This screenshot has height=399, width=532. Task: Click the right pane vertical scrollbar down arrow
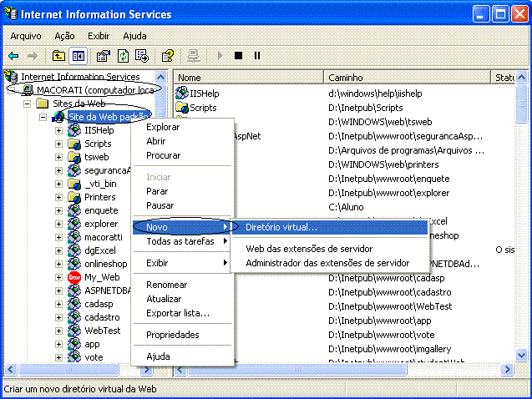[521, 356]
